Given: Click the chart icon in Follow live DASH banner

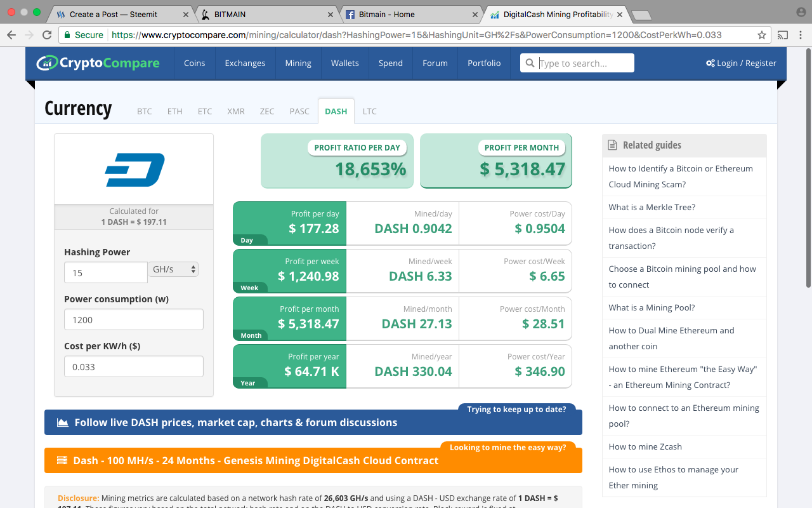Looking at the screenshot, I should (x=63, y=422).
